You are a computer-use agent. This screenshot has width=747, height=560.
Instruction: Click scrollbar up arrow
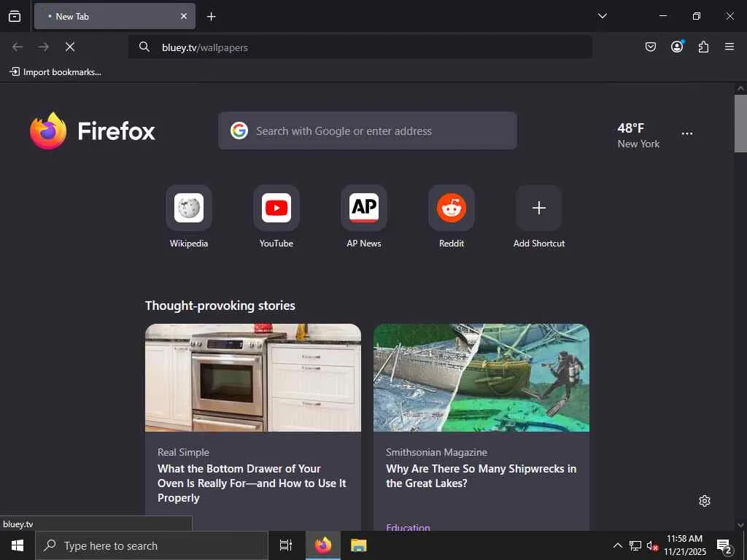pos(740,88)
